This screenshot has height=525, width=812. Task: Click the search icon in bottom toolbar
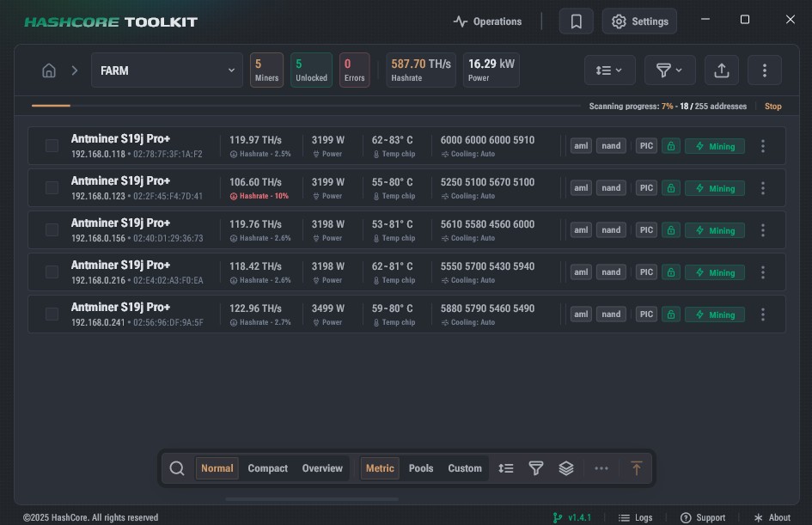tap(177, 468)
